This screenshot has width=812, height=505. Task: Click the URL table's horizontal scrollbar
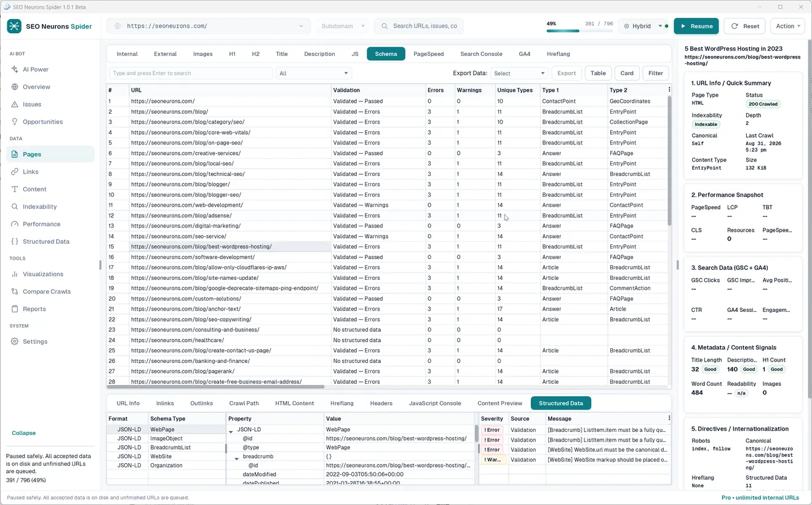[x=217, y=387]
